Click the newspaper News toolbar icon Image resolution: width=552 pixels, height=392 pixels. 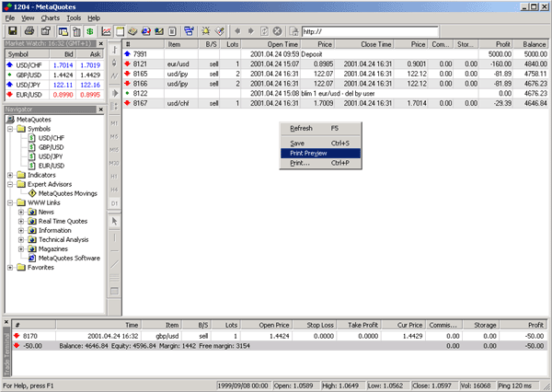[x=132, y=31]
